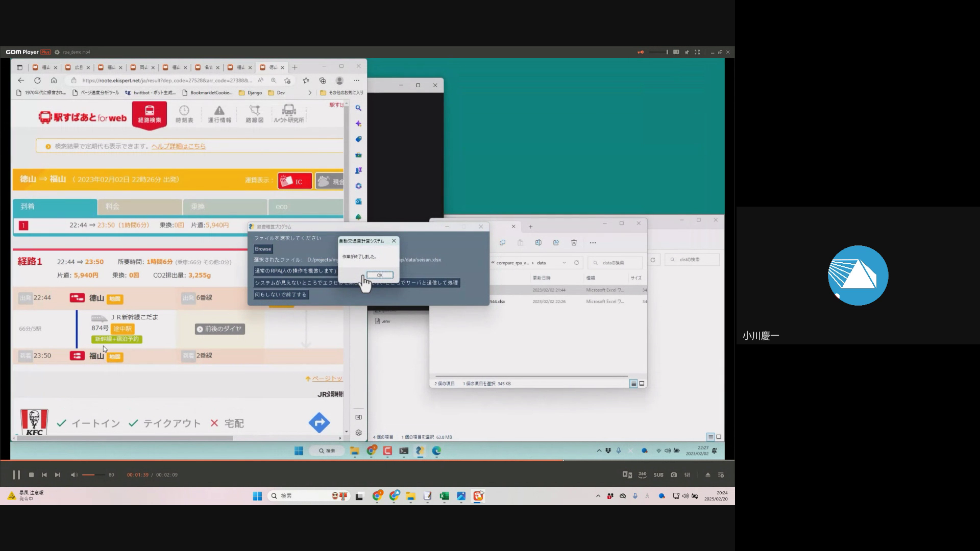This screenshot has width=980, height=551.
Task: Expand hidden system tray icons chevron
Action: [x=598, y=496]
